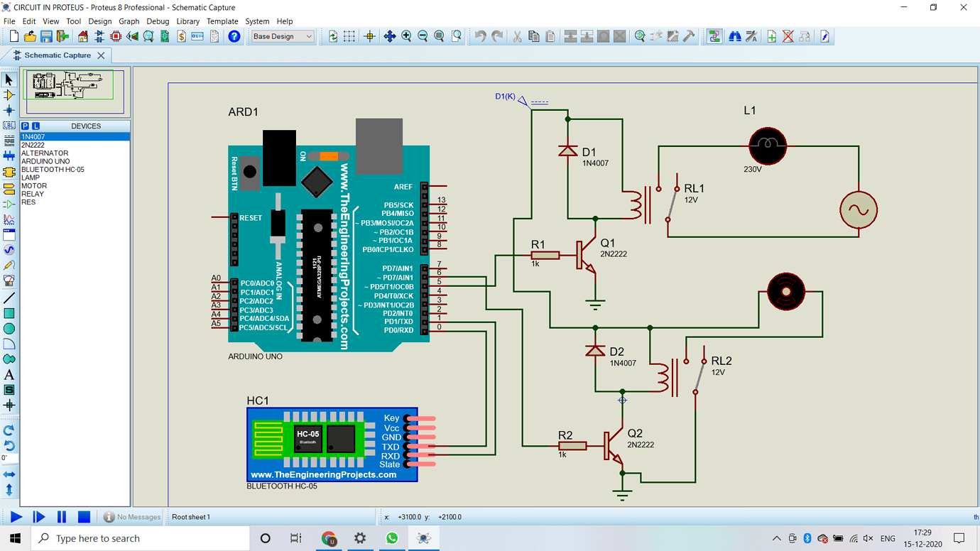This screenshot has width=980, height=551.
Task: Toggle the grid display
Action: click(349, 36)
